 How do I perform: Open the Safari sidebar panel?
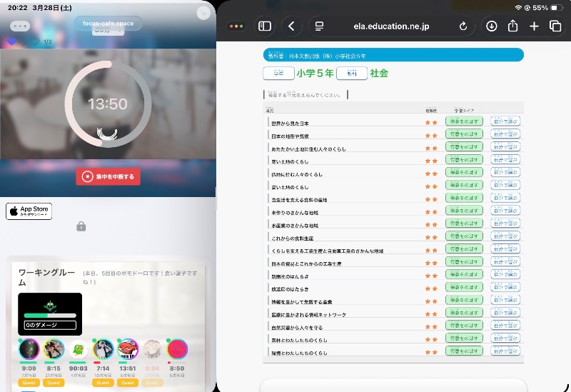(264, 26)
